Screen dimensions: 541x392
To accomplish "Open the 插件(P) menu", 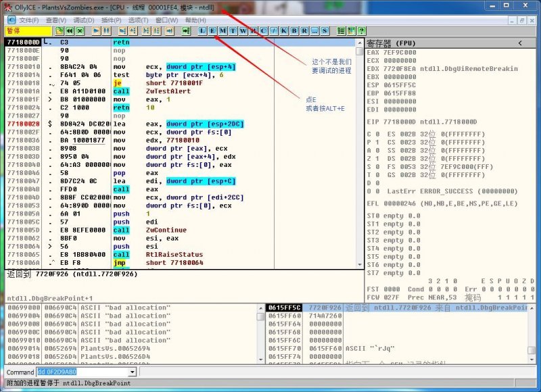I will [111, 20].
